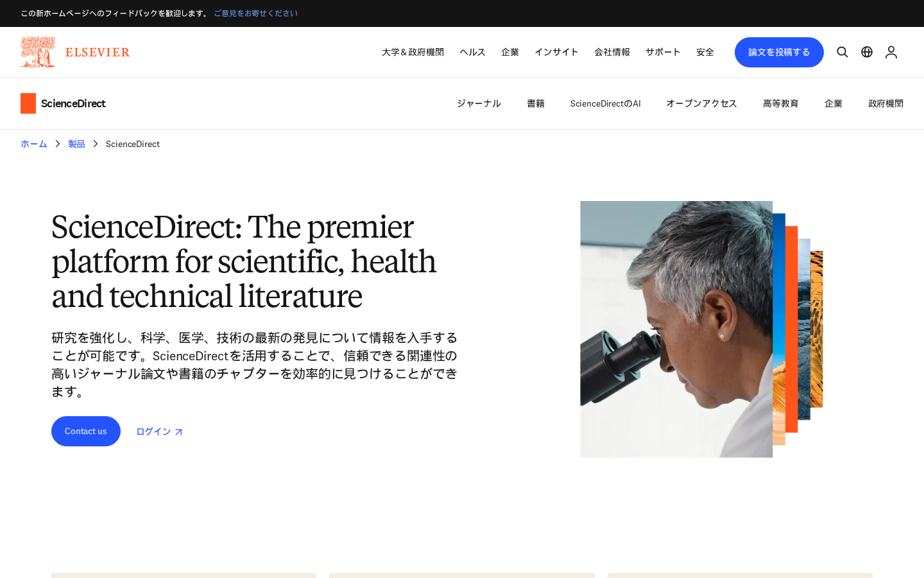Open the 大学＆政府機関 menu
The height and width of the screenshot is (578, 924).
pos(413,52)
